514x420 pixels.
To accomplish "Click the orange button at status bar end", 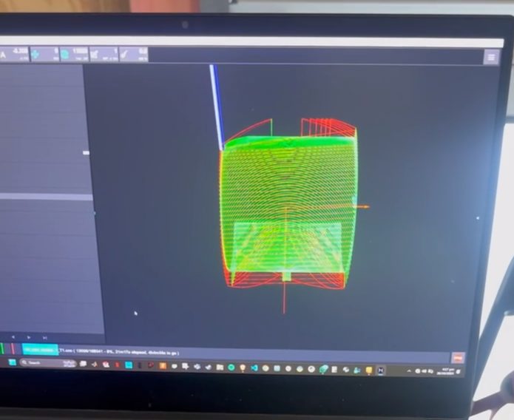I will click(x=459, y=358).
